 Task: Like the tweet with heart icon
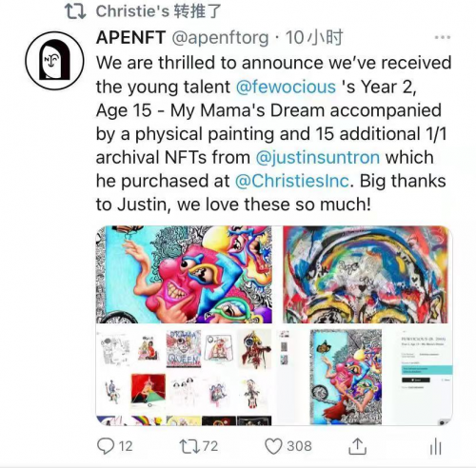click(273, 446)
